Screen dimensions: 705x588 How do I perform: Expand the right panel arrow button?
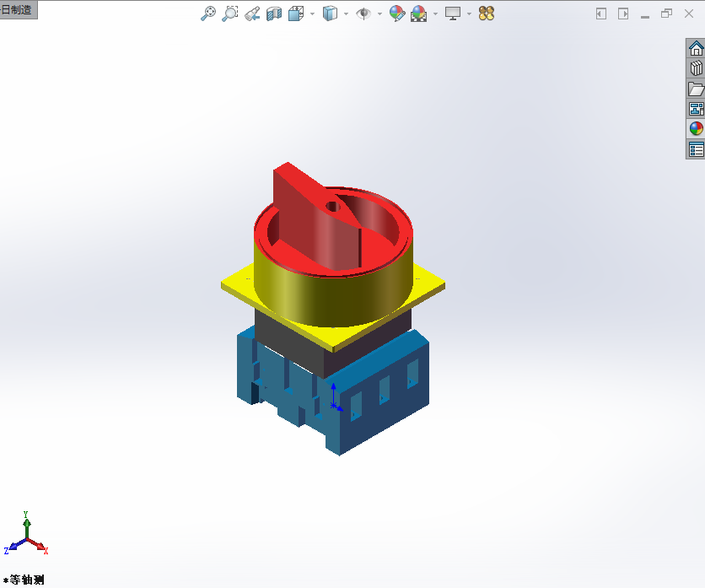(623, 14)
